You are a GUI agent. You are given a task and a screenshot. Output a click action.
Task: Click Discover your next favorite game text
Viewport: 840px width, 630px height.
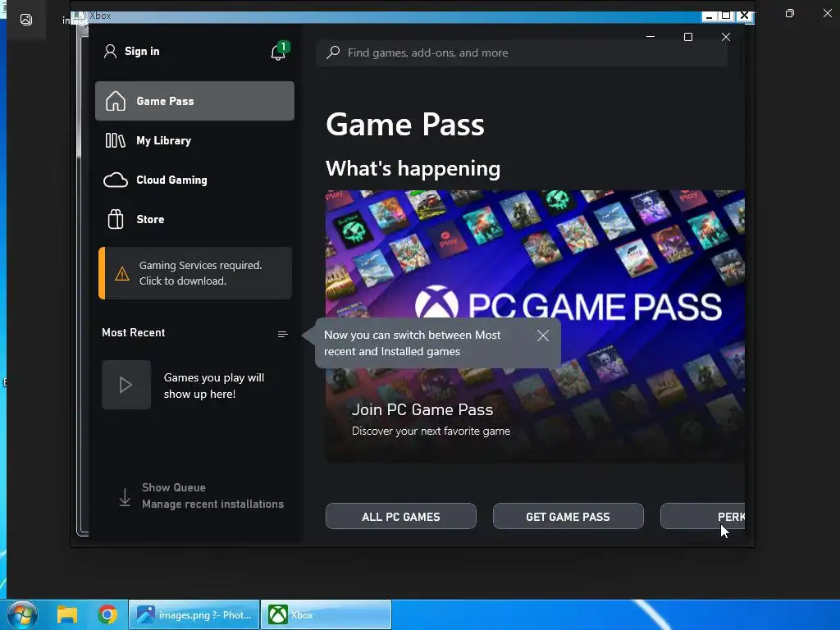coord(431,431)
